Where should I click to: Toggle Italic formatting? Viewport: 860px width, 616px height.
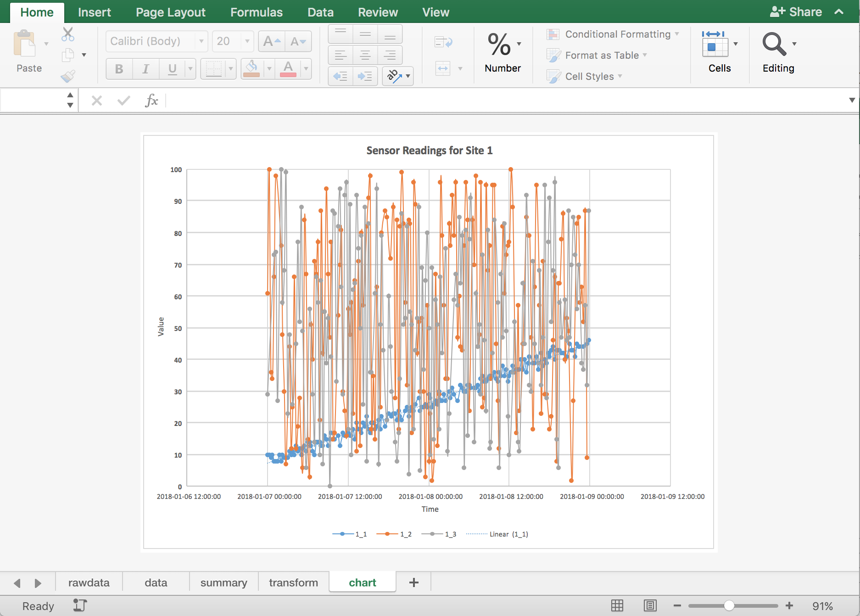click(146, 69)
